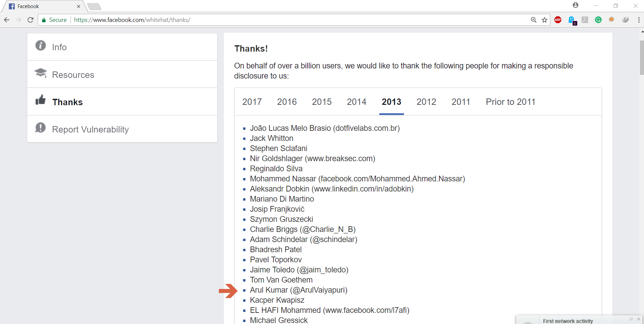Screen dimensions: 644x324
Task: Click the Info icon in the sidebar
Action: pos(40,45)
